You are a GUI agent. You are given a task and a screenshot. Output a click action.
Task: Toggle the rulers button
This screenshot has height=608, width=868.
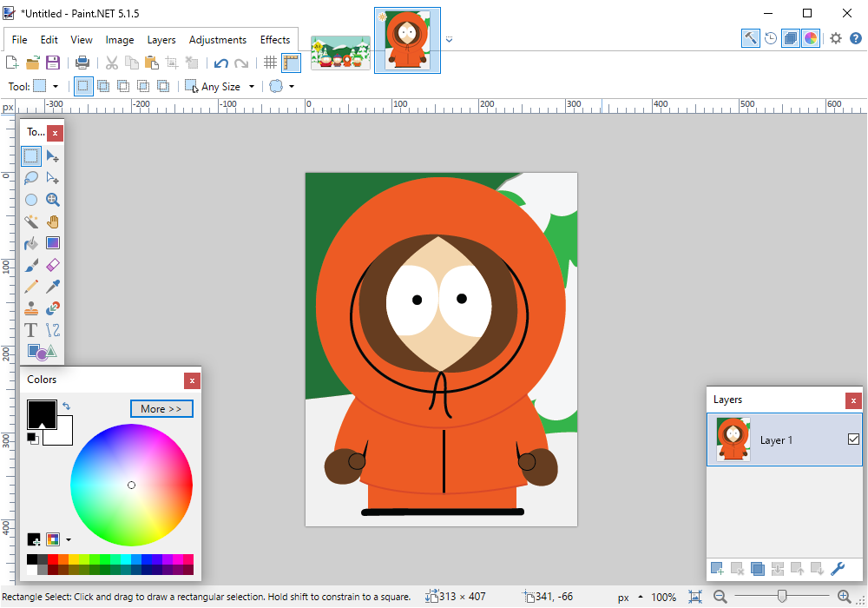291,63
